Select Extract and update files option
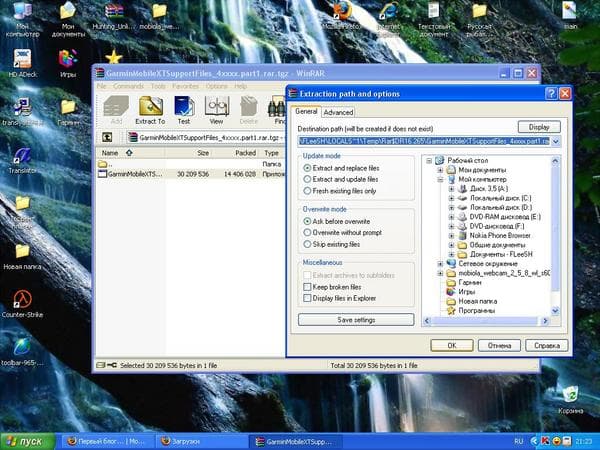 (307, 179)
